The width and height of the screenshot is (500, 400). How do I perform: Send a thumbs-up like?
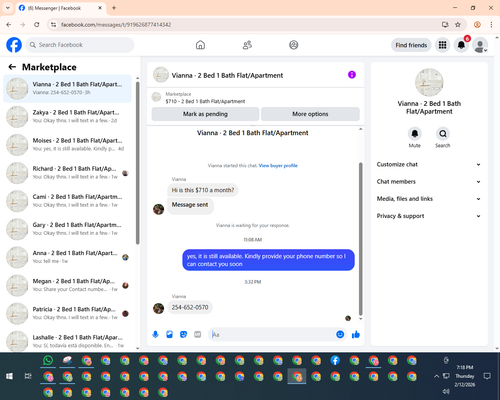click(356, 334)
